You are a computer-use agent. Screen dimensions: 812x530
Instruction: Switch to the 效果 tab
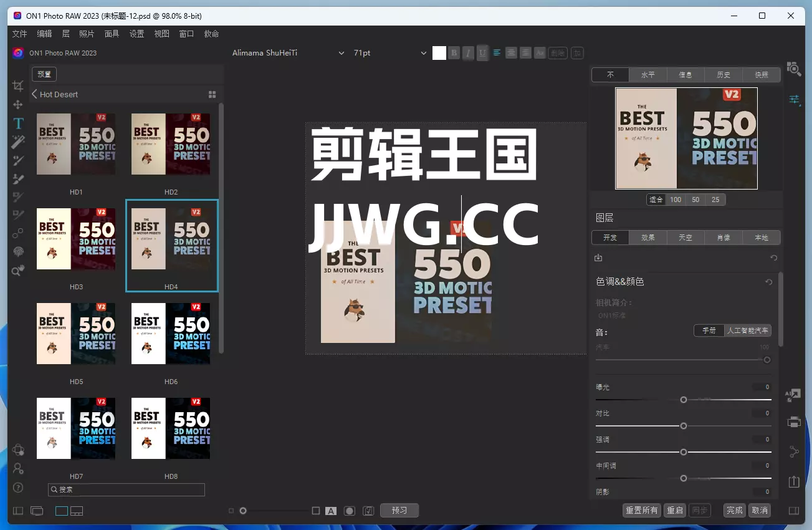point(648,238)
